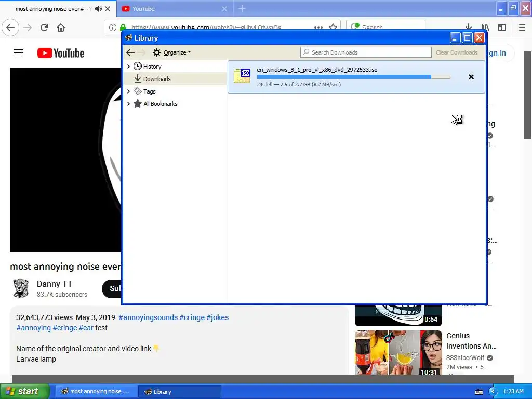Click the browser Back button
Image resolution: width=532 pixels, height=399 pixels.
[x=10, y=28]
